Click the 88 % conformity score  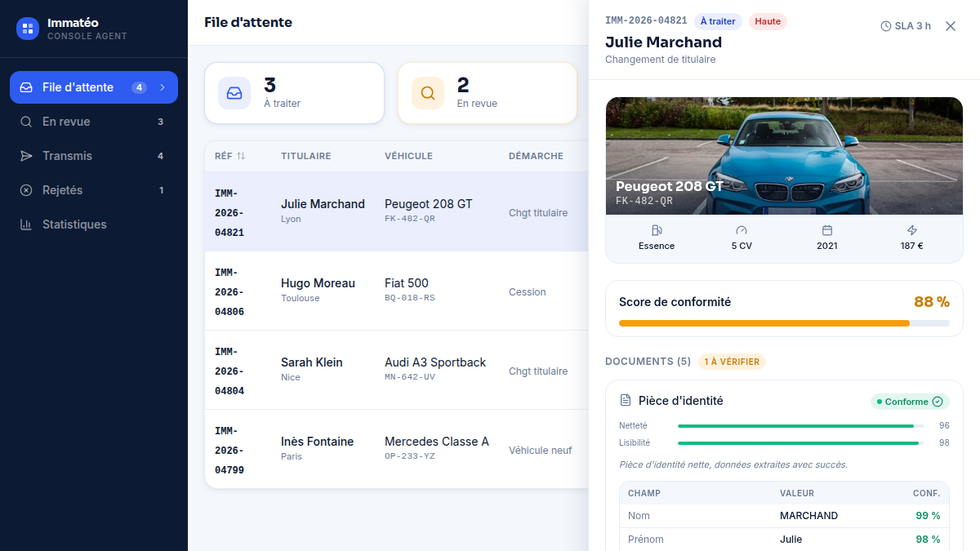[932, 302]
